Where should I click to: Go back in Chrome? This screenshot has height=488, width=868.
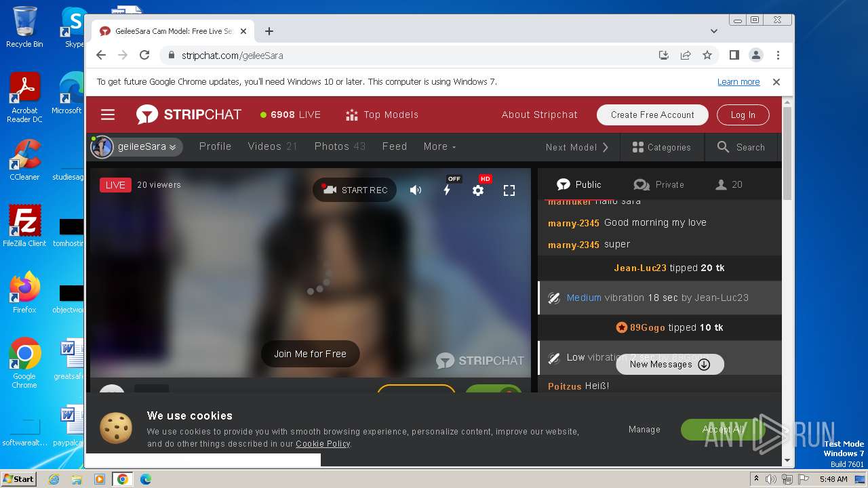pyautogui.click(x=101, y=55)
